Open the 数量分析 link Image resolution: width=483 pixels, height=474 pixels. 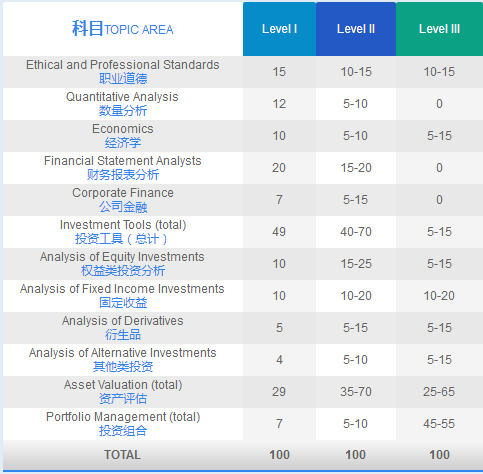[123, 111]
